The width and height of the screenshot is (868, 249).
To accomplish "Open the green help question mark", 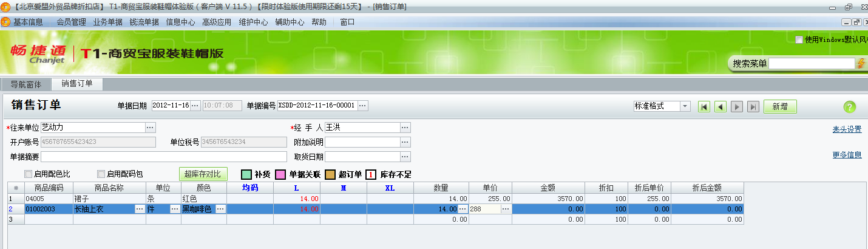I will point(849,107).
